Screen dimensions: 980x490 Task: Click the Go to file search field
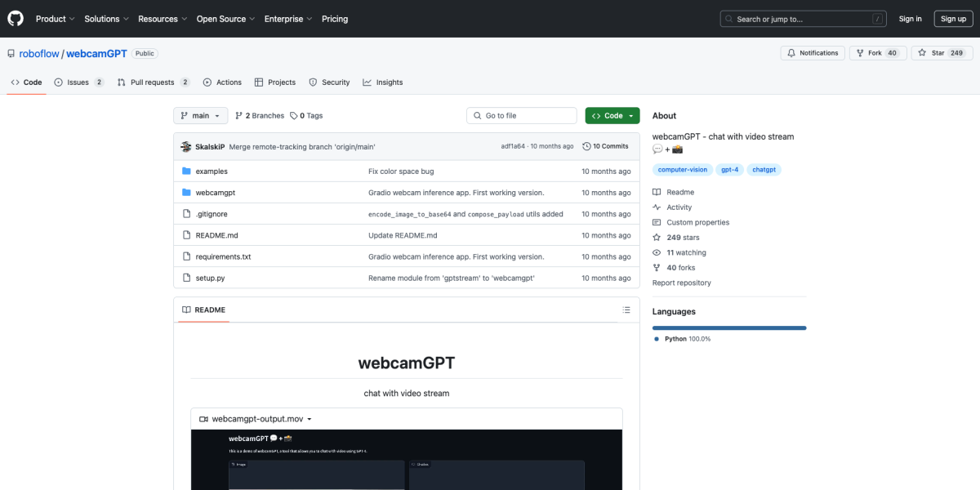pyautogui.click(x=523, y=116)
